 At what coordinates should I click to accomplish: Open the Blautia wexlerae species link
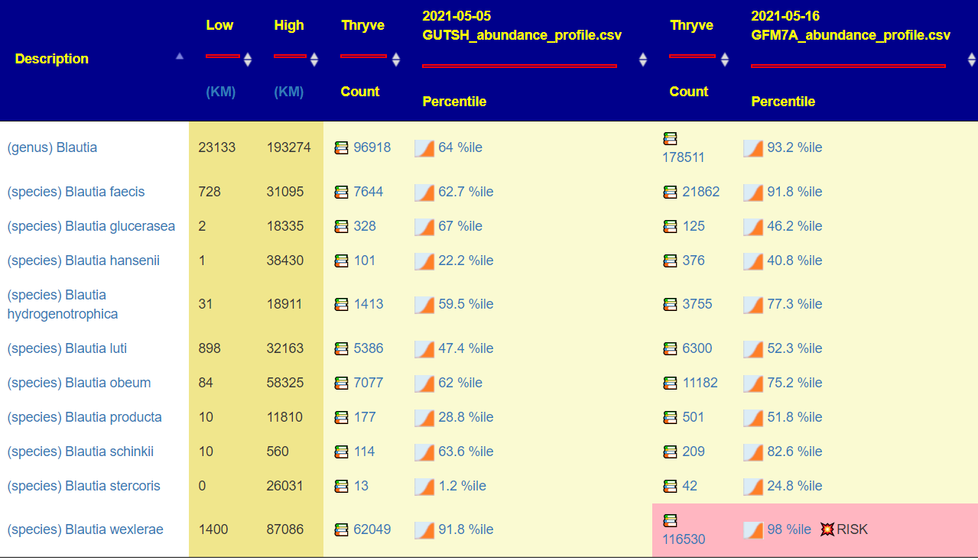pyautogui.click(x=85, y=529)
